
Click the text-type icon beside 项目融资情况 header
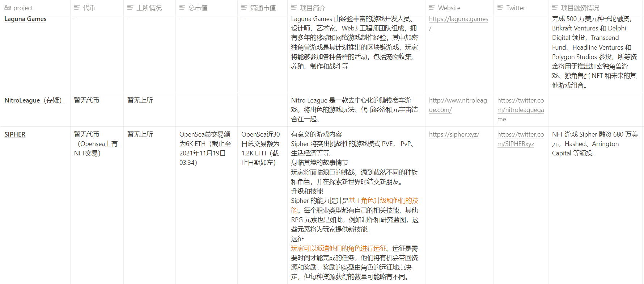pos(555,8)
